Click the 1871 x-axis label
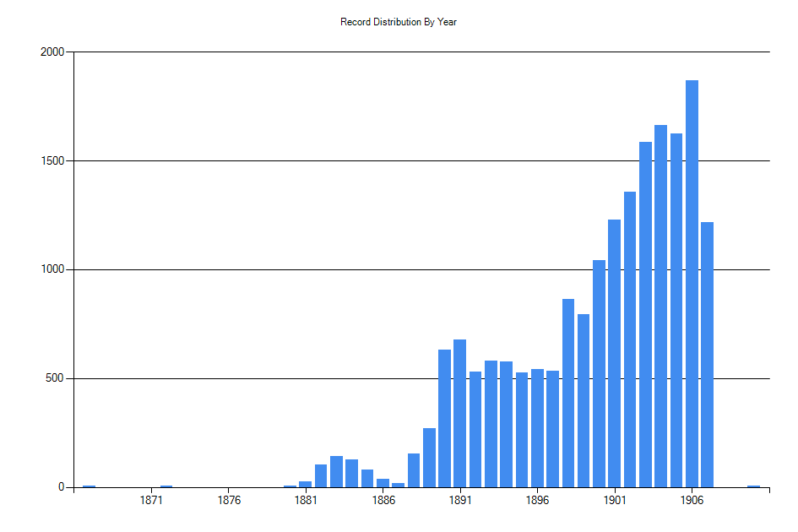 point(151,501)
